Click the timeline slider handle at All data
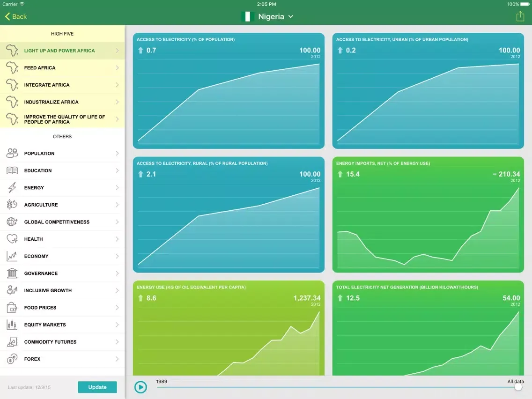Screen dimensions: 532x399 point(518,387)
